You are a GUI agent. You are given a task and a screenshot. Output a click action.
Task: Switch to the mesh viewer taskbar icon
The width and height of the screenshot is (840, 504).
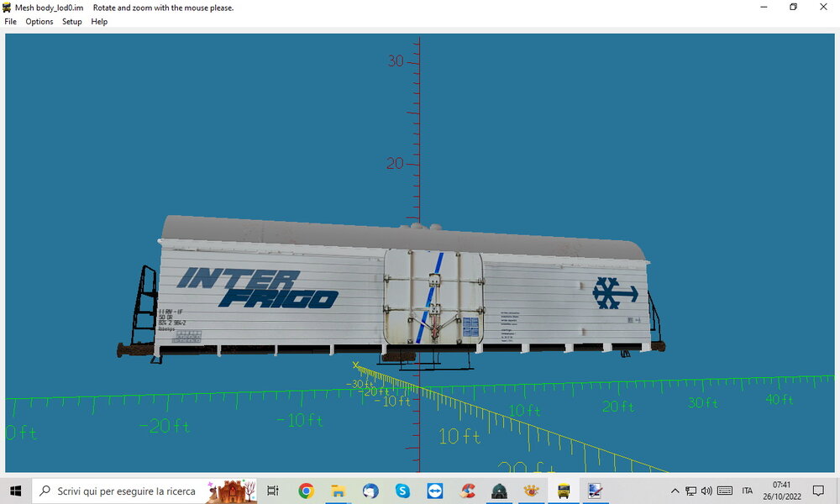pos(596,491)
